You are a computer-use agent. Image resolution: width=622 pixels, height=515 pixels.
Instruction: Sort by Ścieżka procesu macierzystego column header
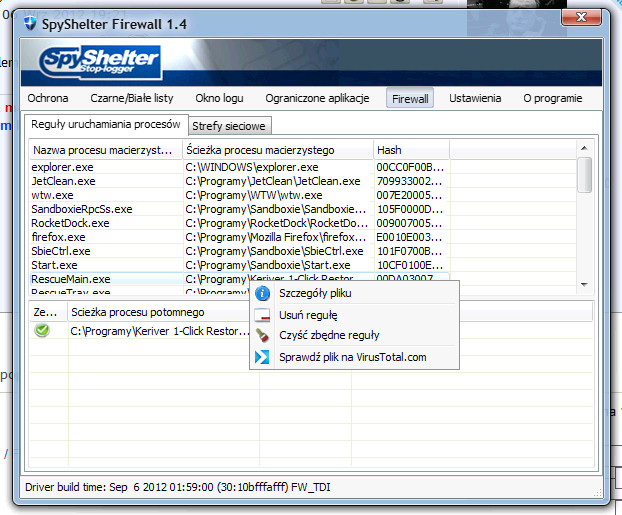(278, 150)
